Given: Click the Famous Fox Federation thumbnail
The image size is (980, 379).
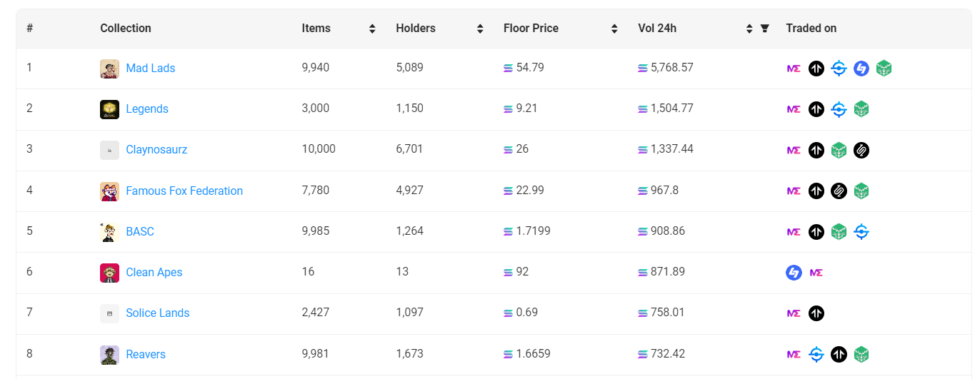Looking at the screenshot, I should pos(109,191).
